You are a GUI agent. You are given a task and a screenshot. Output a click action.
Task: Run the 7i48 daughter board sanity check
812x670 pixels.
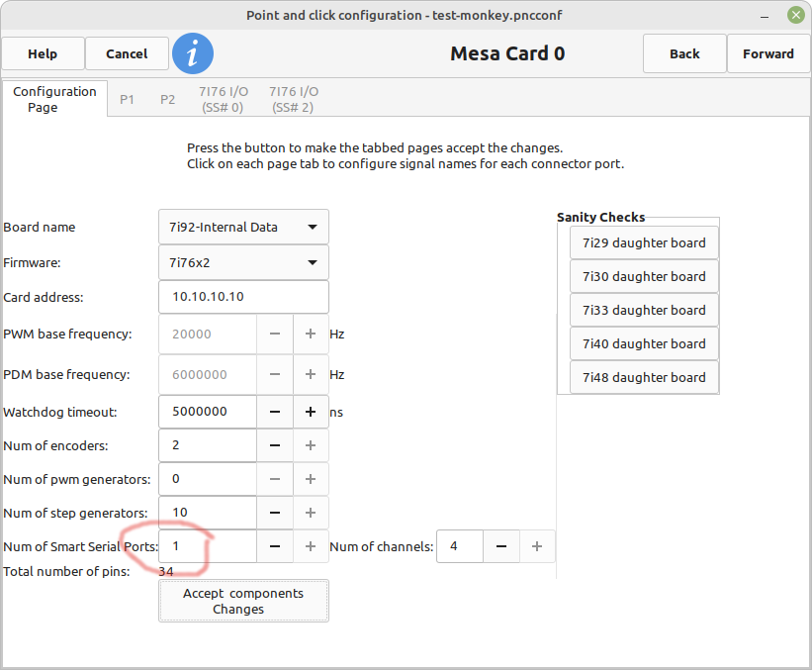pos(644,378)
